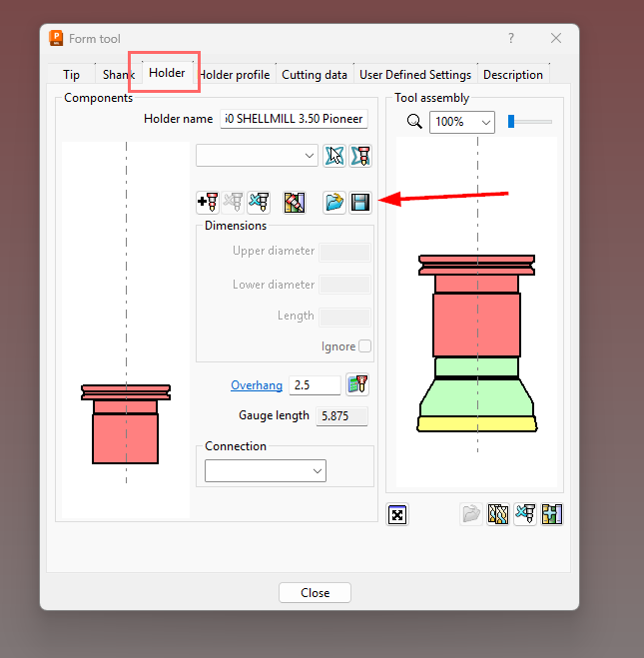The height and width of the screenshot is (658, 644).
Task: Click the tool icon beside the Overhang field
Action: click(x=356, y=385)
